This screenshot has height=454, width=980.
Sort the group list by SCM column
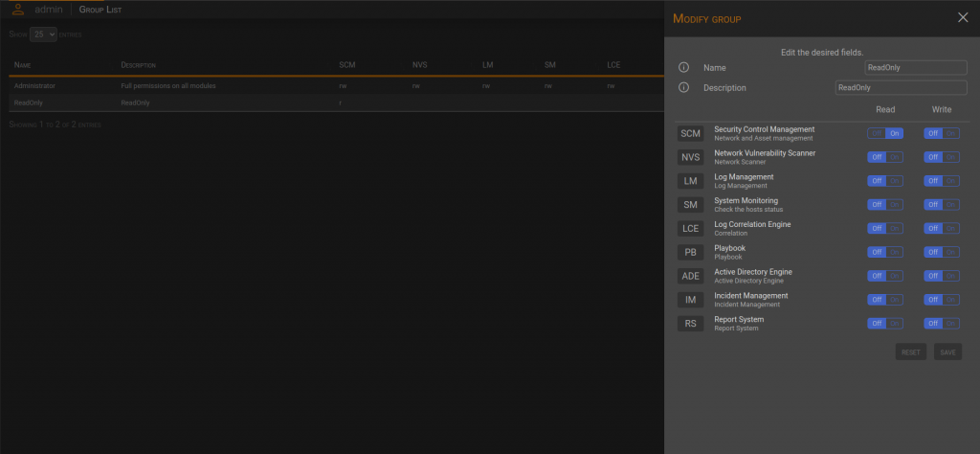346,65
